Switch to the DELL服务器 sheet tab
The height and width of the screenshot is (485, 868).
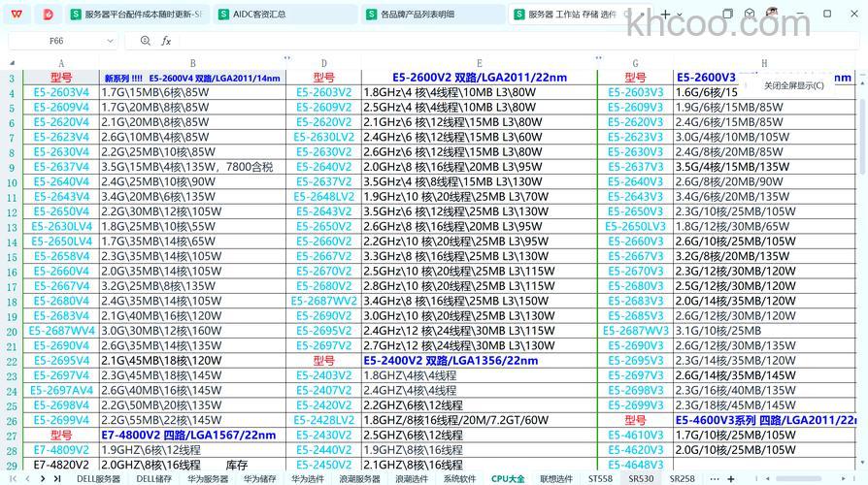click(x=99, y=478)
